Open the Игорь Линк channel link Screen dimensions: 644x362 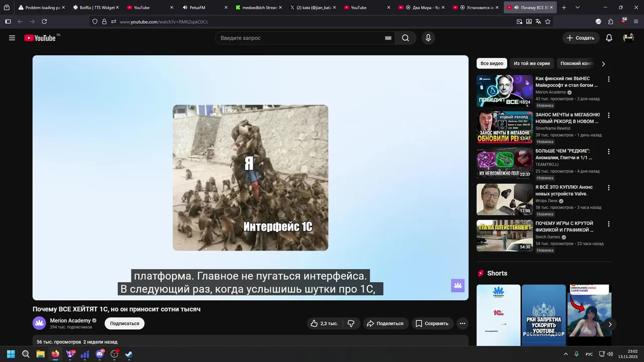tap(546, 201)
